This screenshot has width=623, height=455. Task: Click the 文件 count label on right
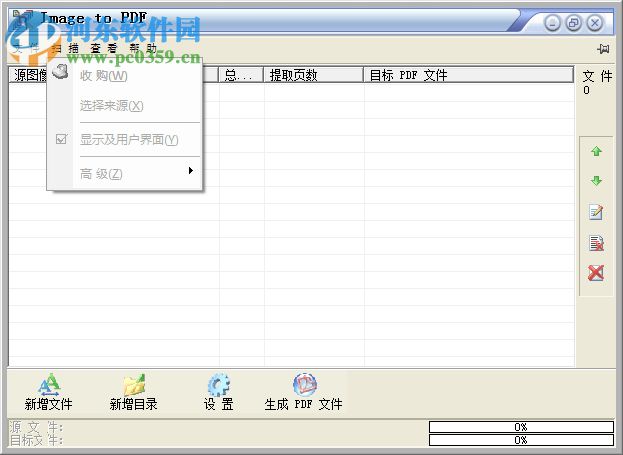point(597,76)
